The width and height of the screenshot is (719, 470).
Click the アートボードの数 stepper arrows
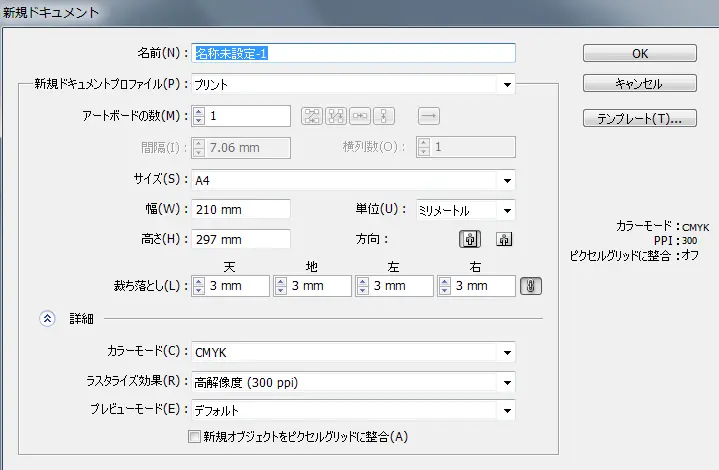198,116
